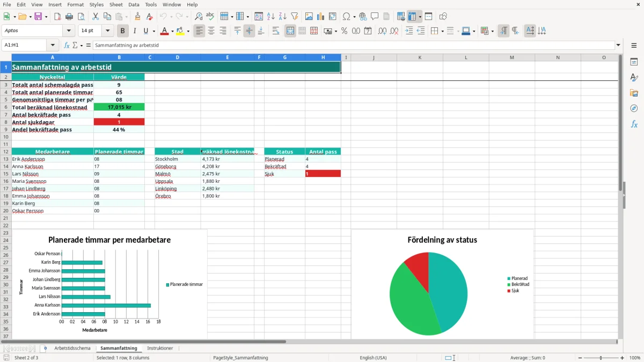Image resolution: width=644 pixels, height=362 pixels.
Task: Click the Sort Ascending icon
Action: (x=270, y=17)
